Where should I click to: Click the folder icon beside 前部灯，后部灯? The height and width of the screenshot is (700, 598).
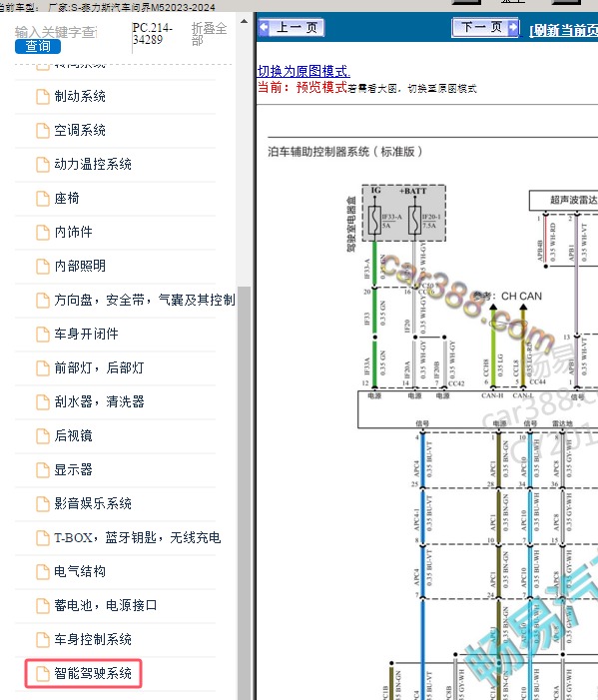click(x=43, y=367)
